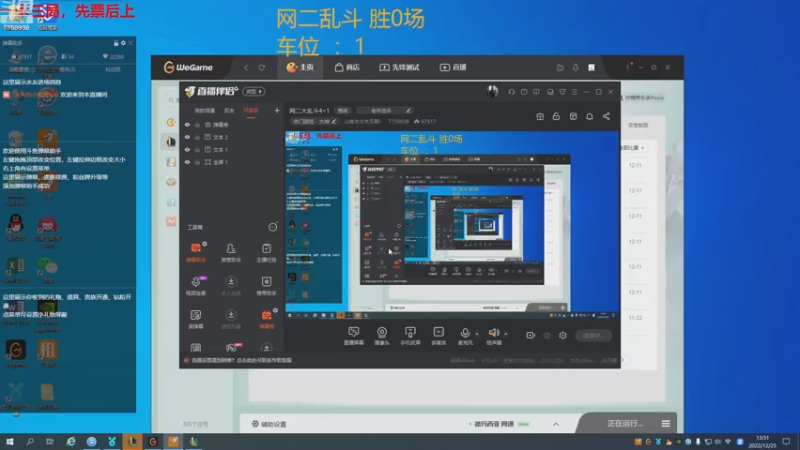Switch to 主页 tab in WeGame

pyautogui.click(x=300, y=67)
